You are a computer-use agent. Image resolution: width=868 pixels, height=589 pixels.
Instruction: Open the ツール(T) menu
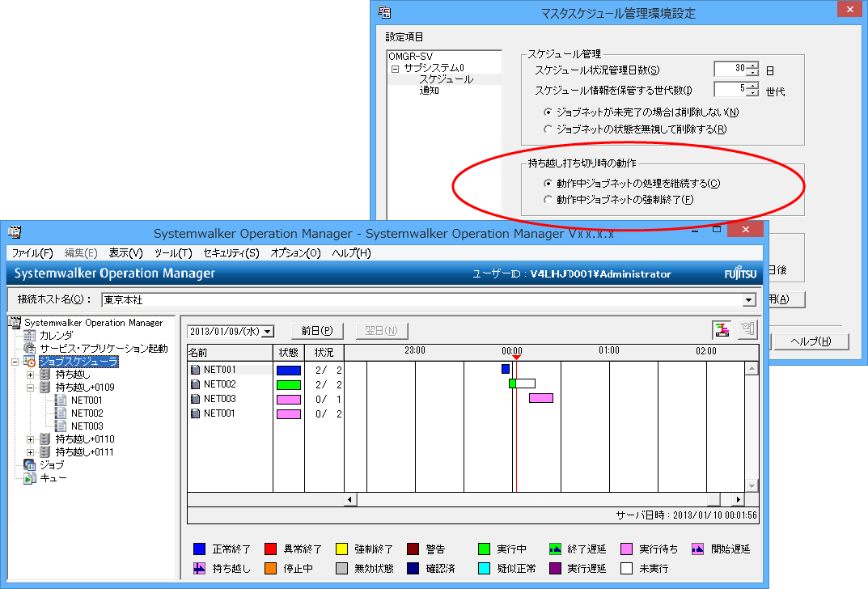[x=173, y=253]
